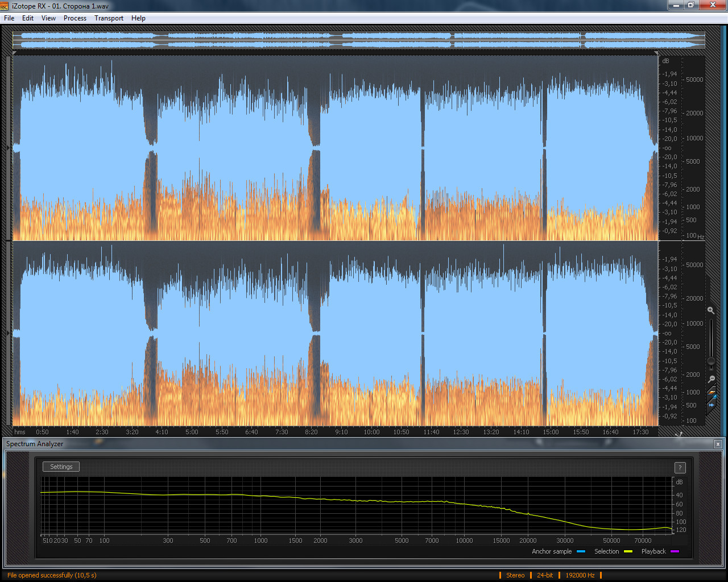Click the waveform overview navigation strip
The height and width of the screenshot is (582, 728).
[x=359, y=40]
